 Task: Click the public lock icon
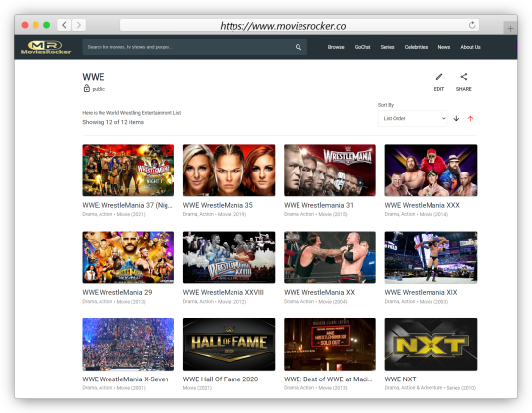[x=86, y=89]
